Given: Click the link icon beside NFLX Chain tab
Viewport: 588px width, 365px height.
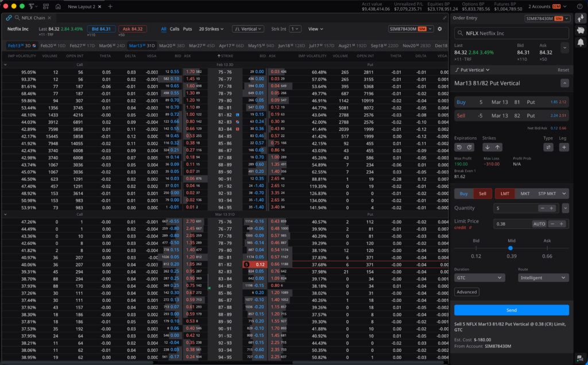Looking at the screenshot, I should click(x=7, y=17).
